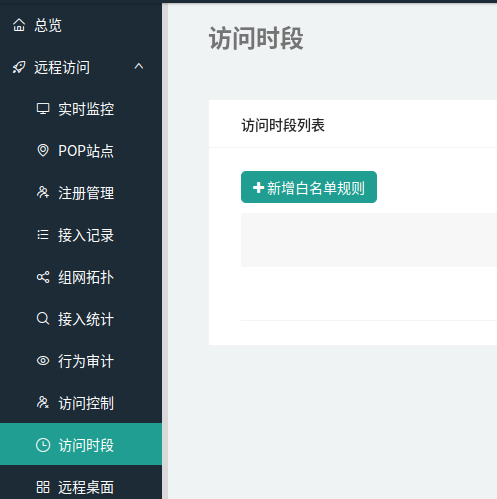Collapse the 远程访问 menu chevron
This screenshot has height=499, width=497.
pyautogui.click(x=139, y=66)
